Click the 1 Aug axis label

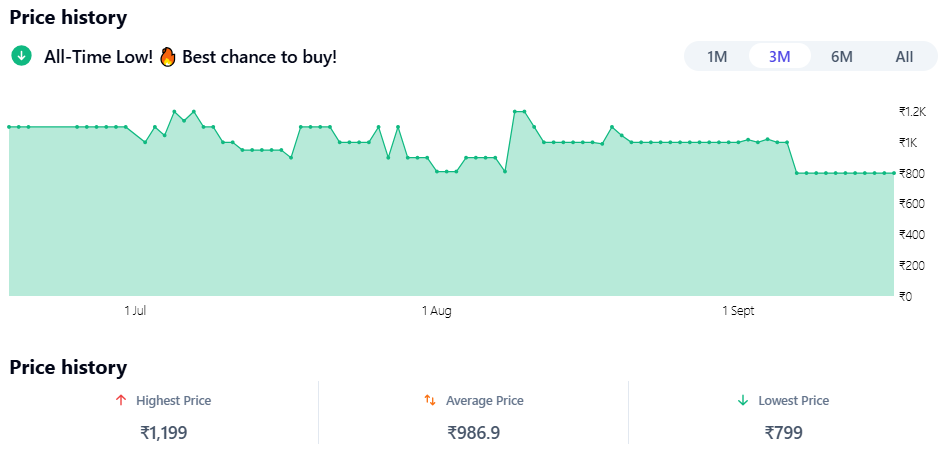tap(436, 311)
